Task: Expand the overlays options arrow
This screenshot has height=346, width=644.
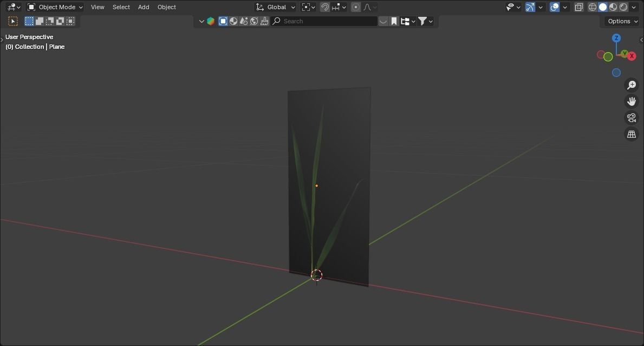Action: [565, 7]
